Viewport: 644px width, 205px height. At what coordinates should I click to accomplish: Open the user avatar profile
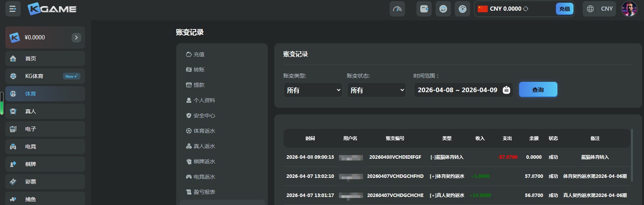click(629, 9)
